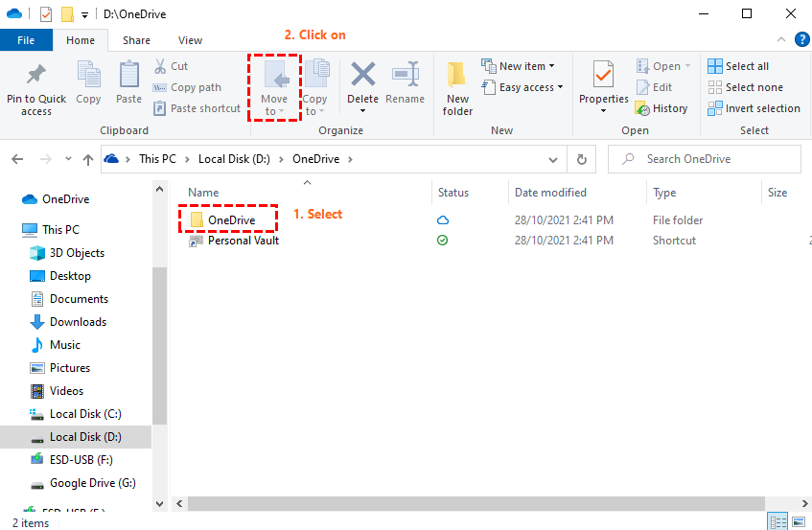Open ESD-USB (F:) drive in sidebar
This screenshot has width=812, height=530.
pyautogui.click(x=81, y=460)
